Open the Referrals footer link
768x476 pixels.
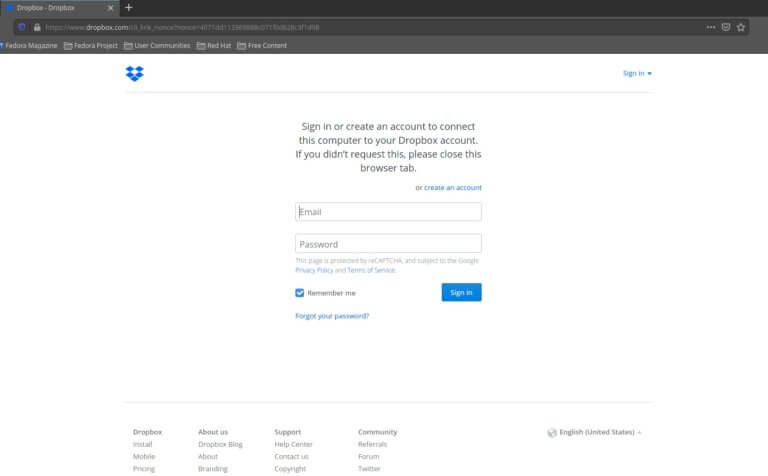pyautogui.click(x=372, y=444)
